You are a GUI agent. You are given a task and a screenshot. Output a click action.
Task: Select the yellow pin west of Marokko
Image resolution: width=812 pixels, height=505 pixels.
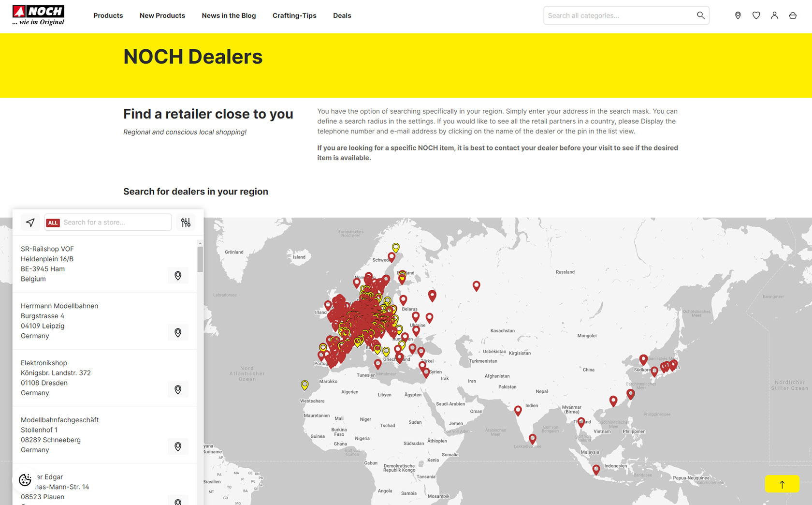304,385
